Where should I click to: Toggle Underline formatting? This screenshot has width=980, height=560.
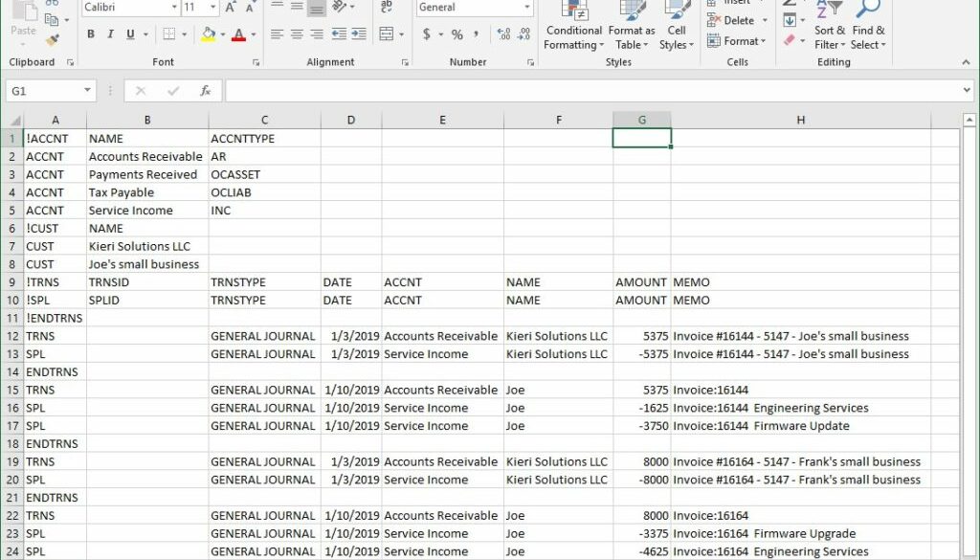(x=130, y=34)
